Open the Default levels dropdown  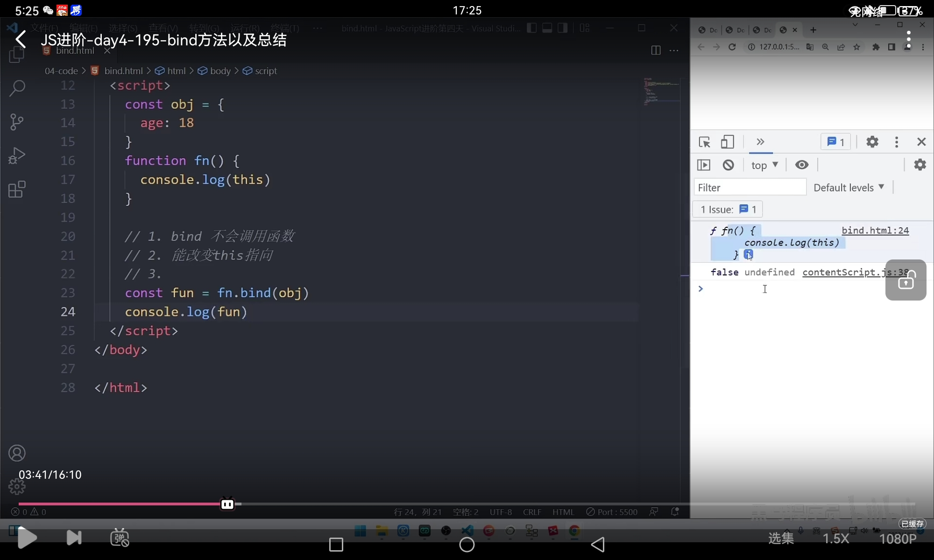pos(849,188)
